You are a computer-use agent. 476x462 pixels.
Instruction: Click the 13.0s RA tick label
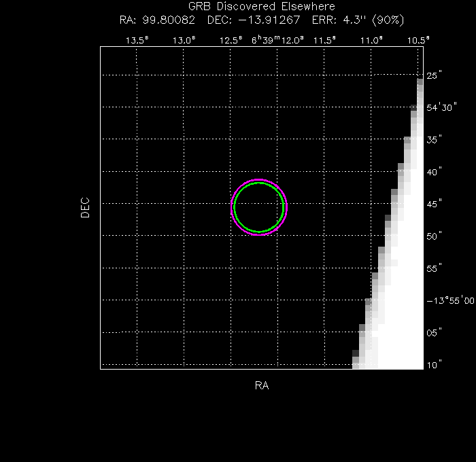pos(184,40)
